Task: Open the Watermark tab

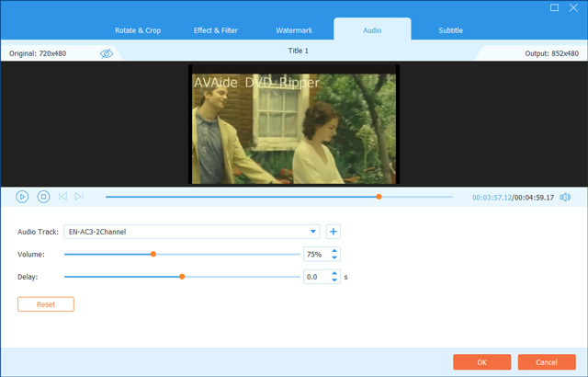Action: tap(294, 30)
